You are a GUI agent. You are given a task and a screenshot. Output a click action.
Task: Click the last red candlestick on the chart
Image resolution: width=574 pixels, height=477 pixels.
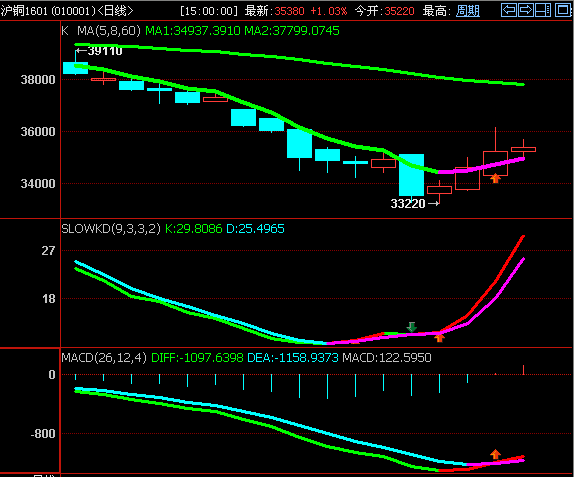(x=523, y=149)
